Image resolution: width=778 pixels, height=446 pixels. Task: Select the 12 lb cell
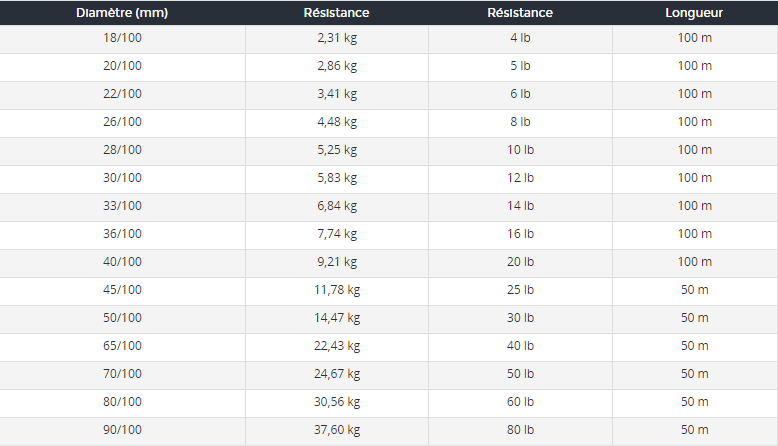pyautogui.click(x=520, y=178)
